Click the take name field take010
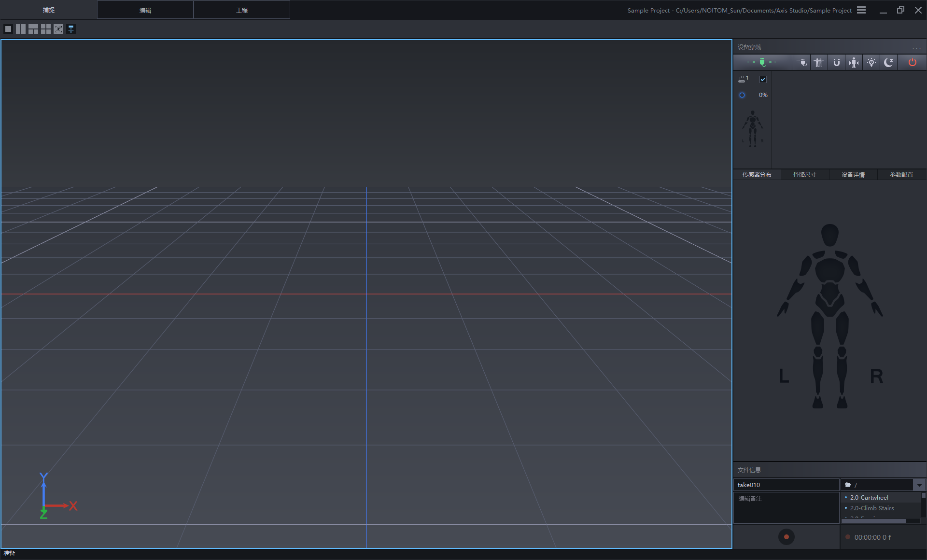Screen dimensions: 927x560 pos(786,485)
